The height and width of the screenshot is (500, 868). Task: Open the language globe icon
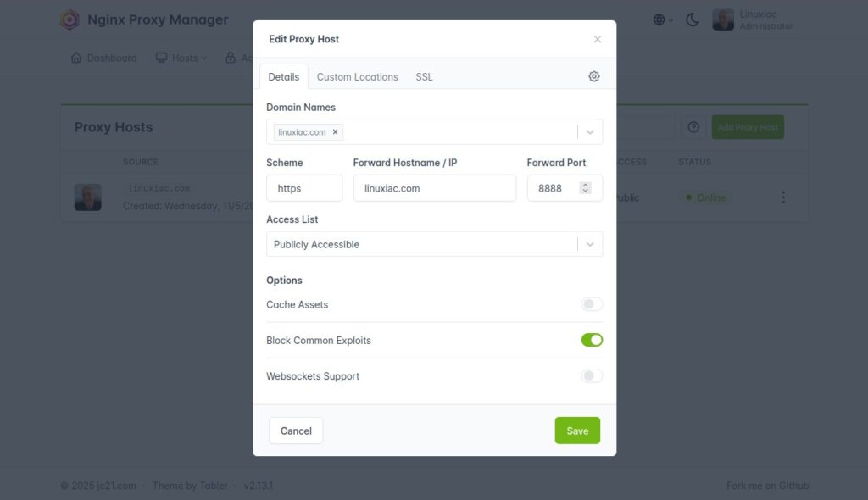click(x=659, y=19)
